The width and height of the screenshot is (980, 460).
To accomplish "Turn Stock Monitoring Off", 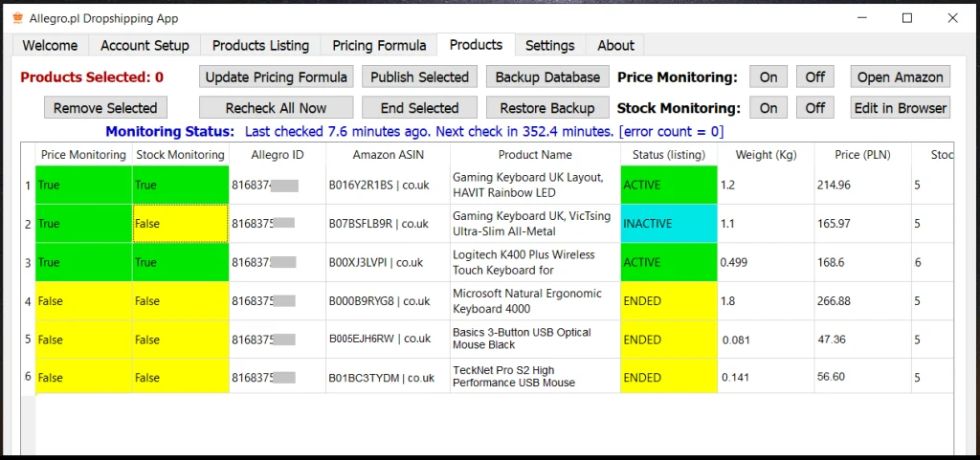I will pyautogui.click(x=815, y=108).
